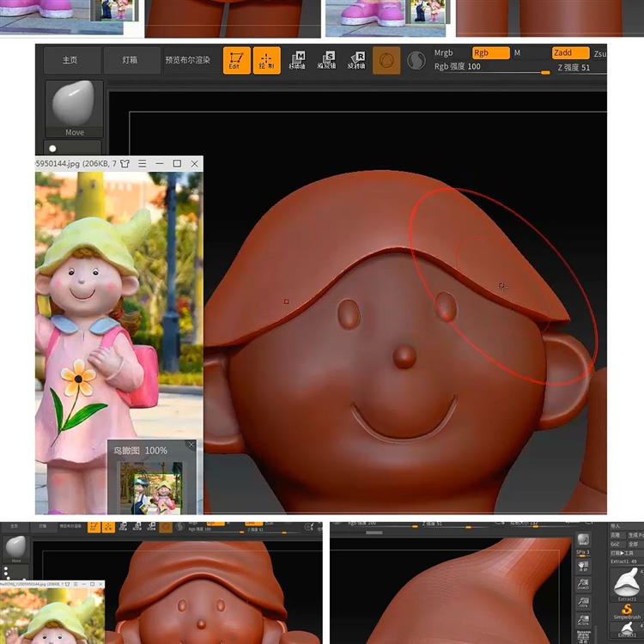644x644 pixels.
Task: Toggle Zadd in main window
Action: (570, 53)
